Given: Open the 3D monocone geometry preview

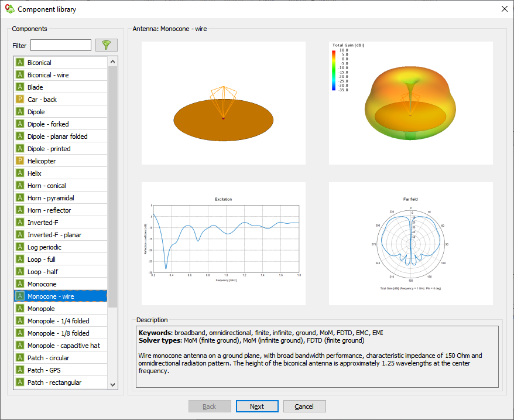Looking at the screenshot, I should 224,103.
